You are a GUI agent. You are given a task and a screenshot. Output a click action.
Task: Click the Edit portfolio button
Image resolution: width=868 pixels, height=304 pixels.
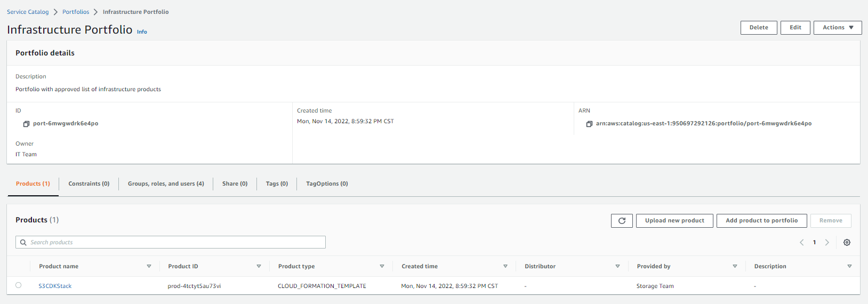pos(795,28)
